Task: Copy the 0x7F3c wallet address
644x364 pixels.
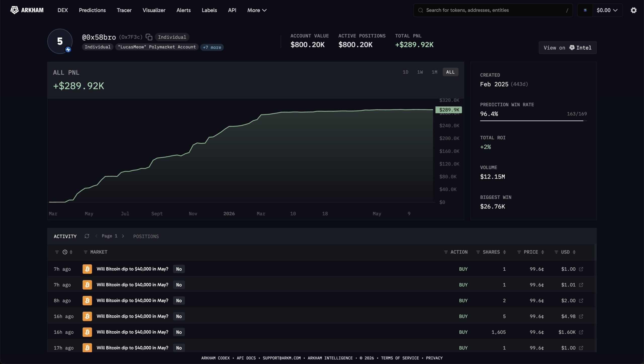Action: click(x=149, y=37)
